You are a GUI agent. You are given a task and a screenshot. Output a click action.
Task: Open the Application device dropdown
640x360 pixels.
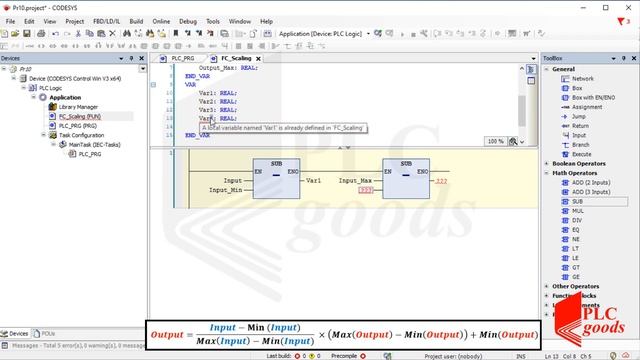368,34
